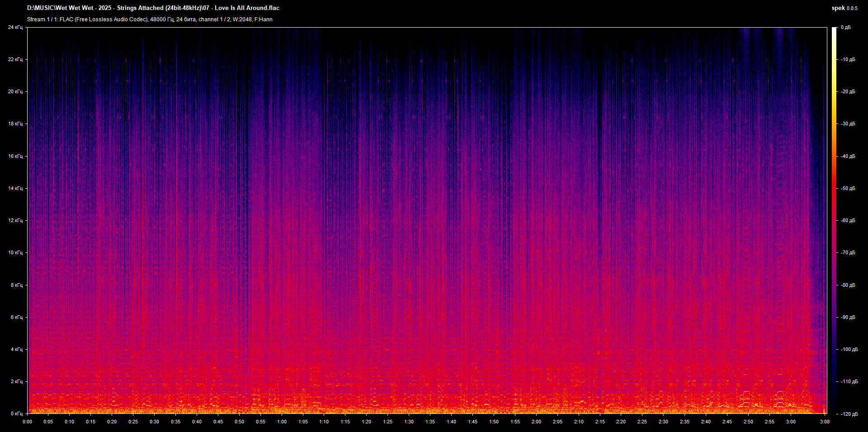Click the 1:15 time axis label
This screenshot has width=868, height=432.
(x=345, y=422)
